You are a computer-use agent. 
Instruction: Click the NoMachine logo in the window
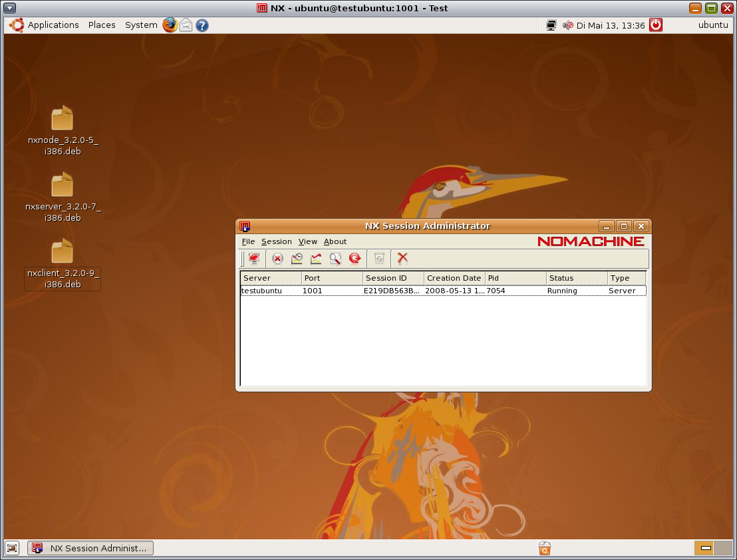click(x=591, y=241)
